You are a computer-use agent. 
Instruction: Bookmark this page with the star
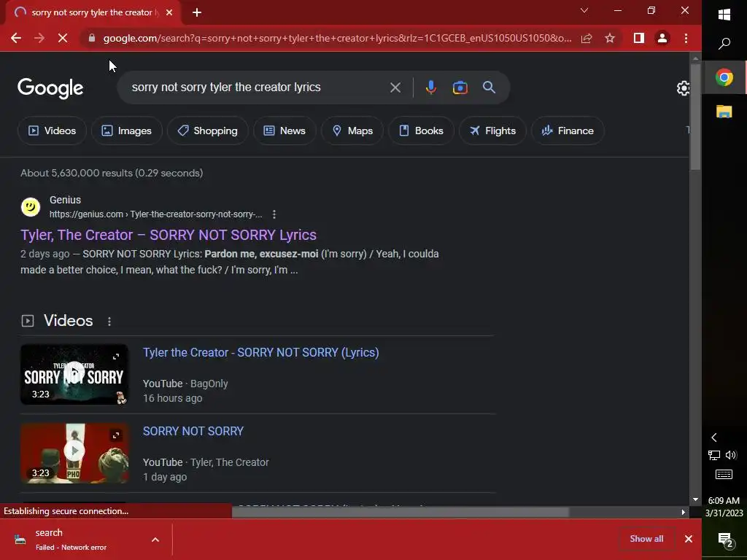pos(610,38)
